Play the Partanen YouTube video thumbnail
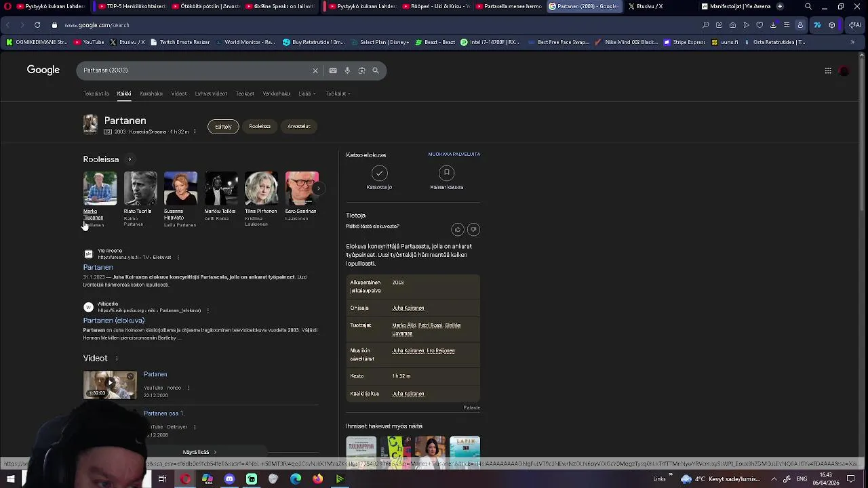868x488 pixels. [x=110, y=385]
